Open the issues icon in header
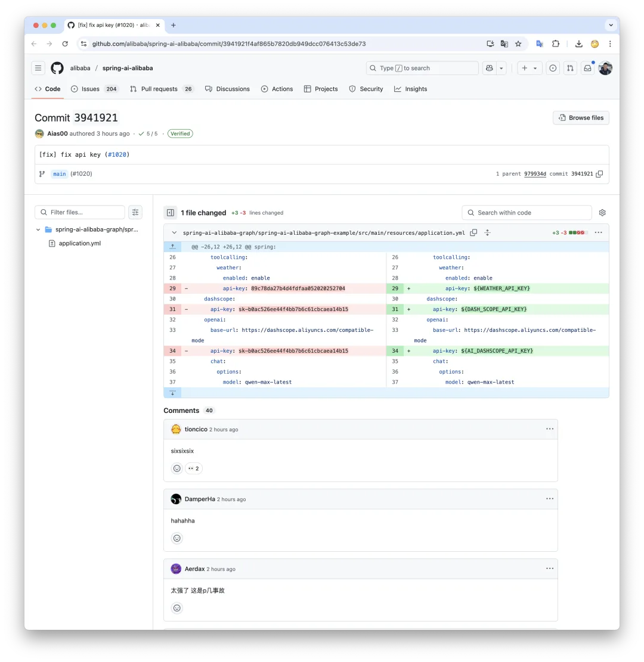 553,68
